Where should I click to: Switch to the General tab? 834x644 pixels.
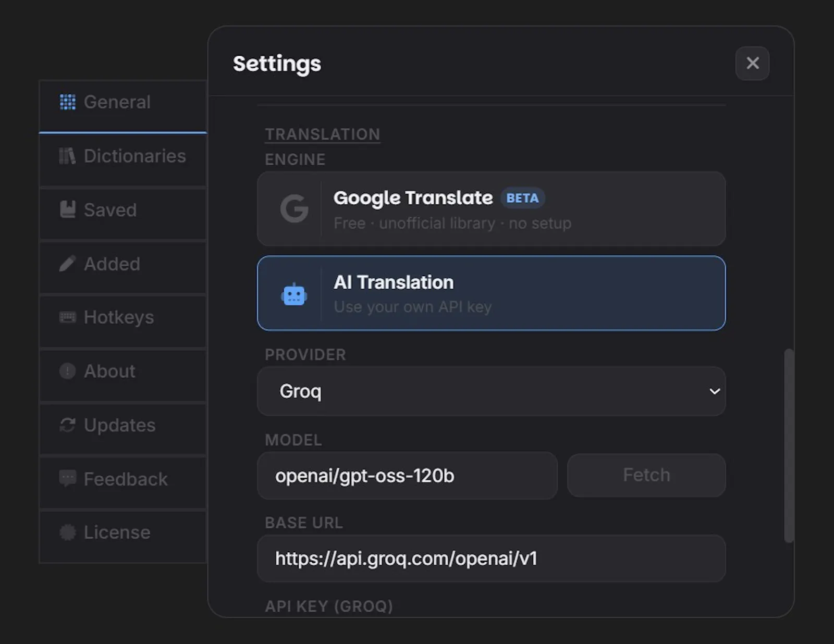click(123, 106)
